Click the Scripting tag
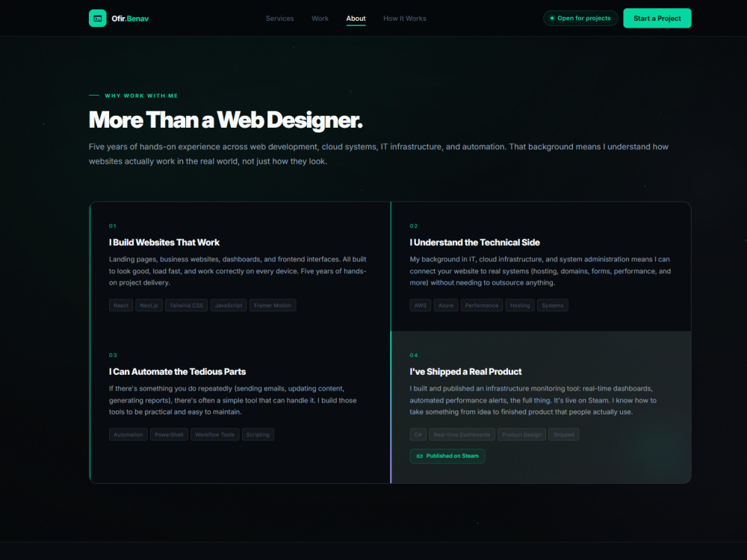Screen dimensions: 747x560 [x=258, y=435]
